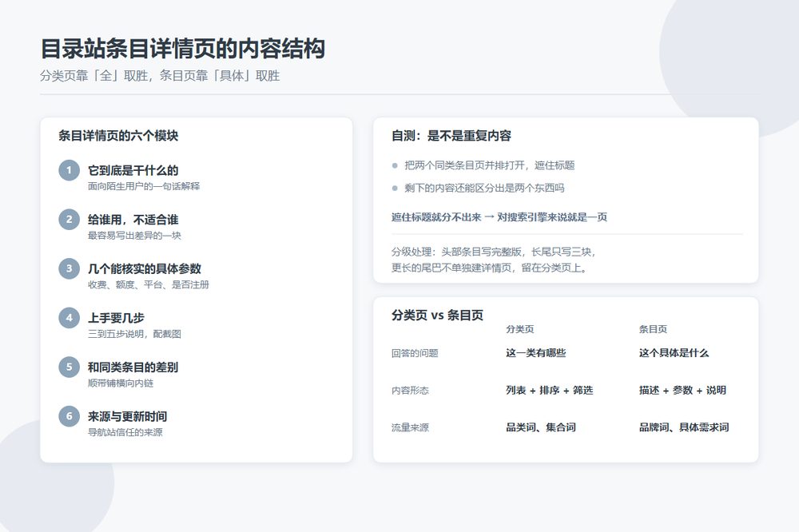799x532 pixels.
Task: Click module title 来源与更新时间
Action: 127,416
